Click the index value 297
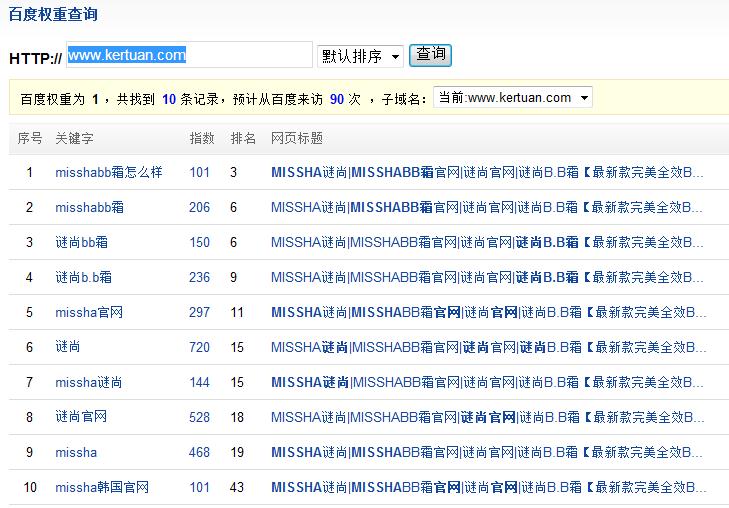 click(199, 312)
